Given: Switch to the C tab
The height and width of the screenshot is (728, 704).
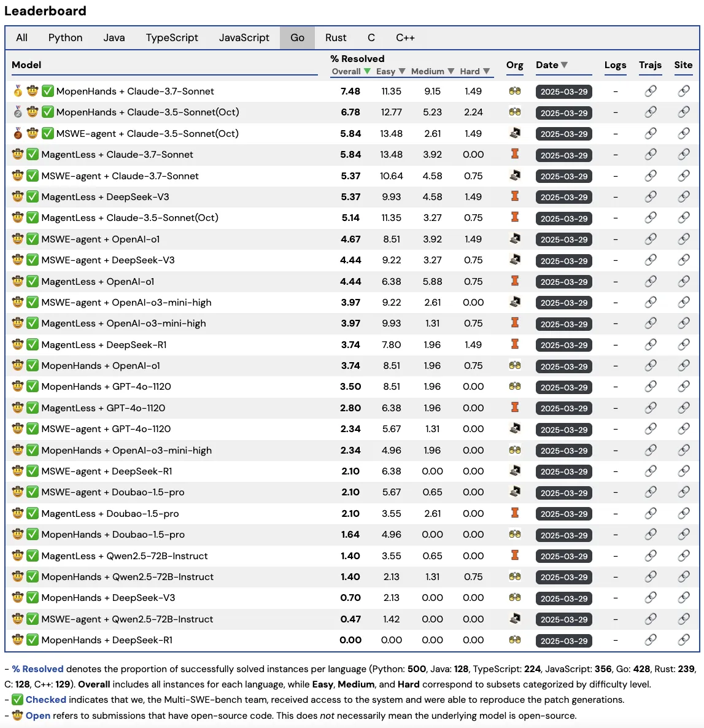Looking at the screenshot, I should click(x=371, y=37).
